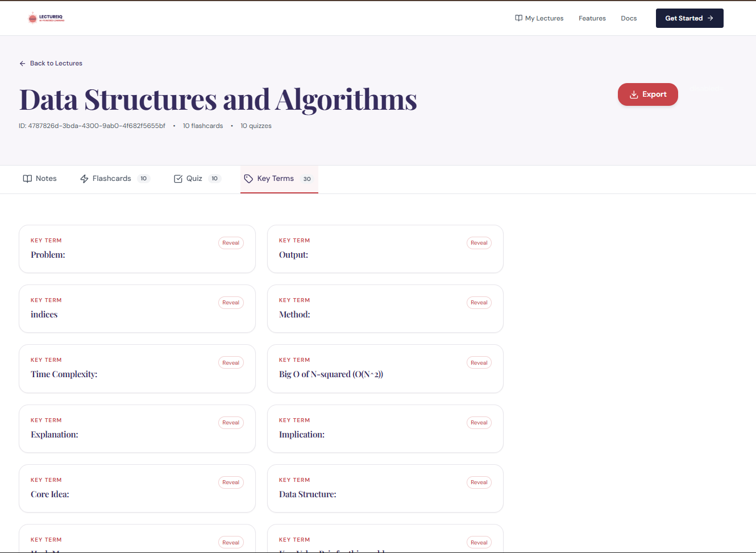
Task: Open the Notes tab
Action: pos(40,179)
